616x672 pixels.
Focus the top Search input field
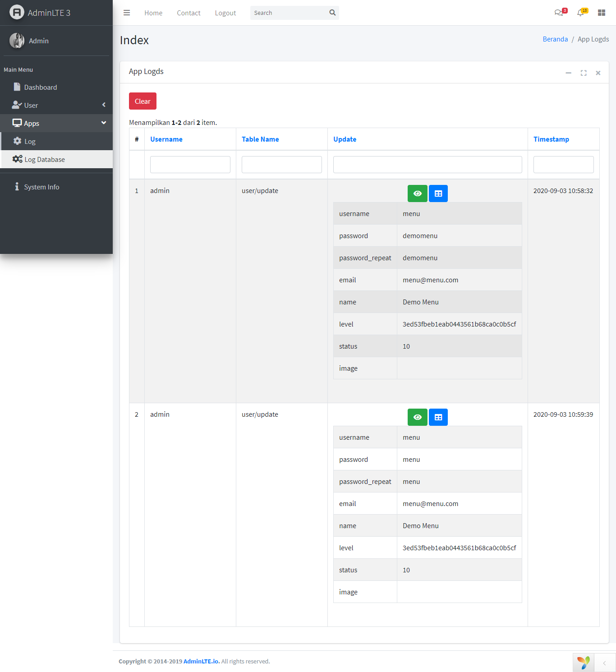pyautogui.click(x=288, y=13)
